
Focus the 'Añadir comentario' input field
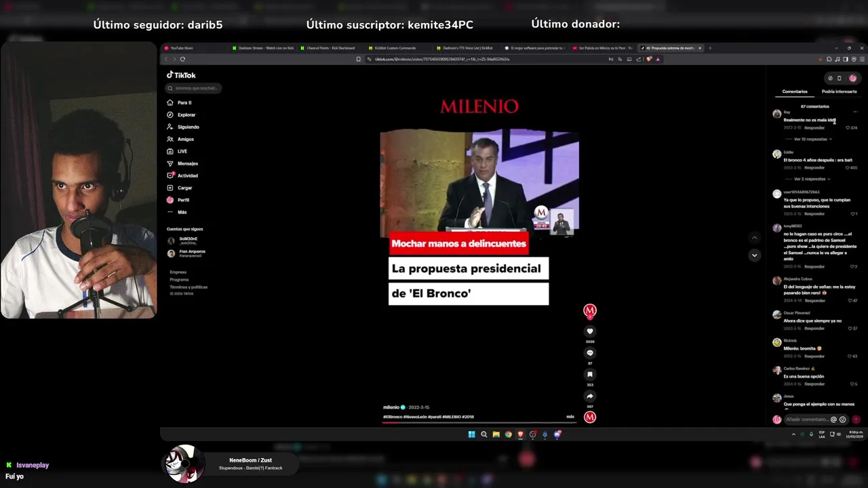tap(807, 420)
